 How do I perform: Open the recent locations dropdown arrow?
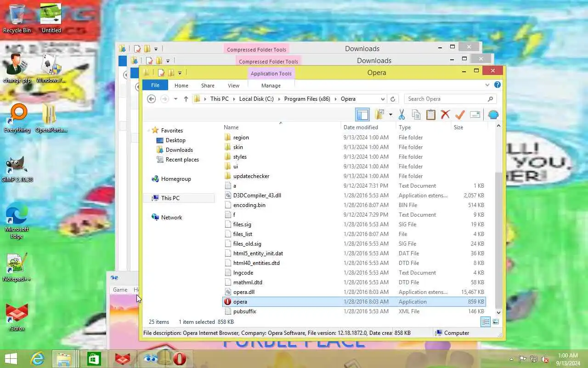[x=175, y=99]
